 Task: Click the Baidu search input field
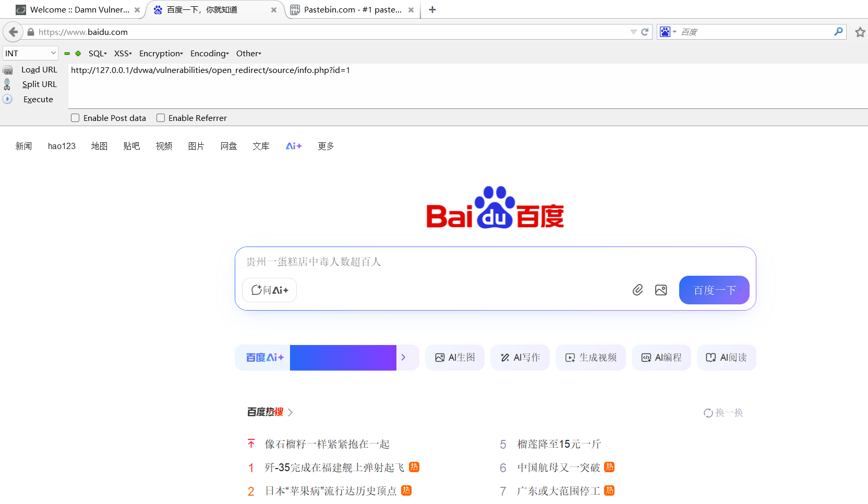pyautogui.click(x=495, y=262)
